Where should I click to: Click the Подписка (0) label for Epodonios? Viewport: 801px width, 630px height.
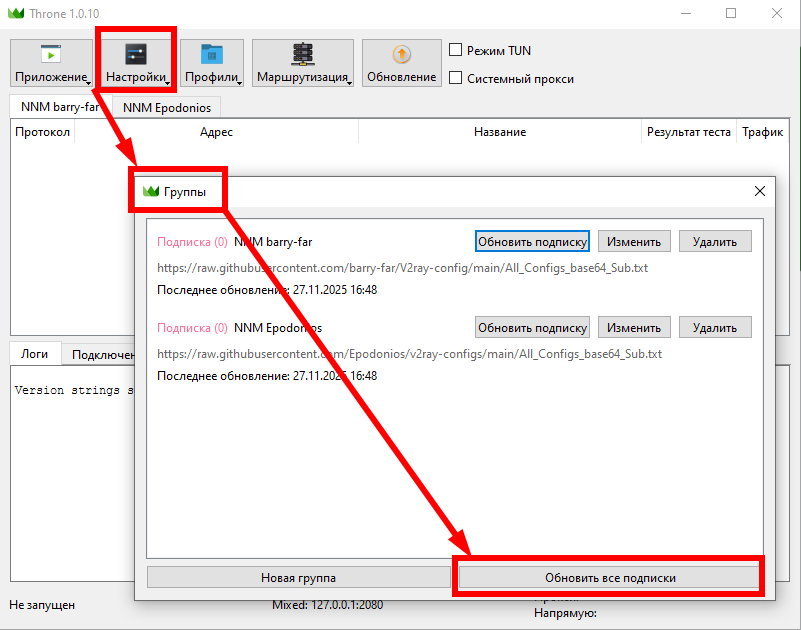tap(192, 328)
